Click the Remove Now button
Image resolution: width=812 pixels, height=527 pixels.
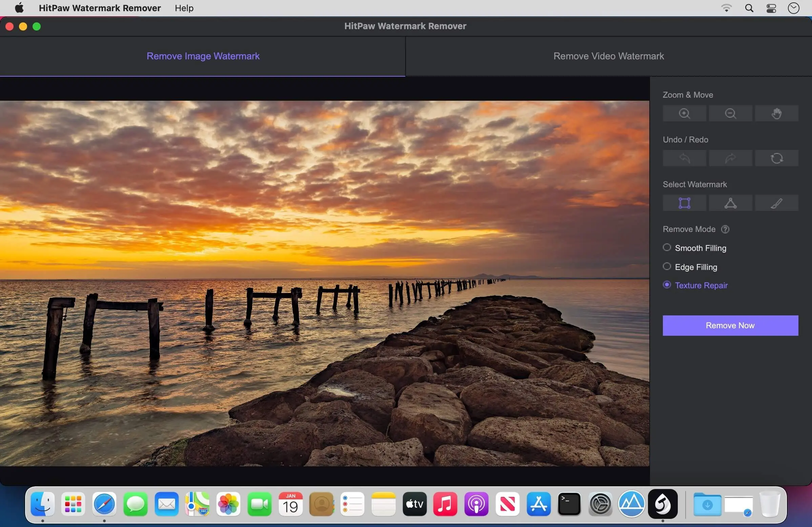pyautogui.click(x=730, y=325)
